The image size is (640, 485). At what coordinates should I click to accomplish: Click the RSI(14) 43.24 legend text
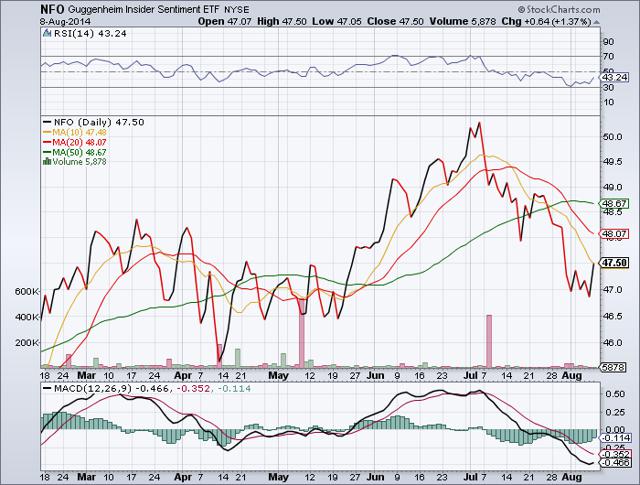tap(90, 33)
